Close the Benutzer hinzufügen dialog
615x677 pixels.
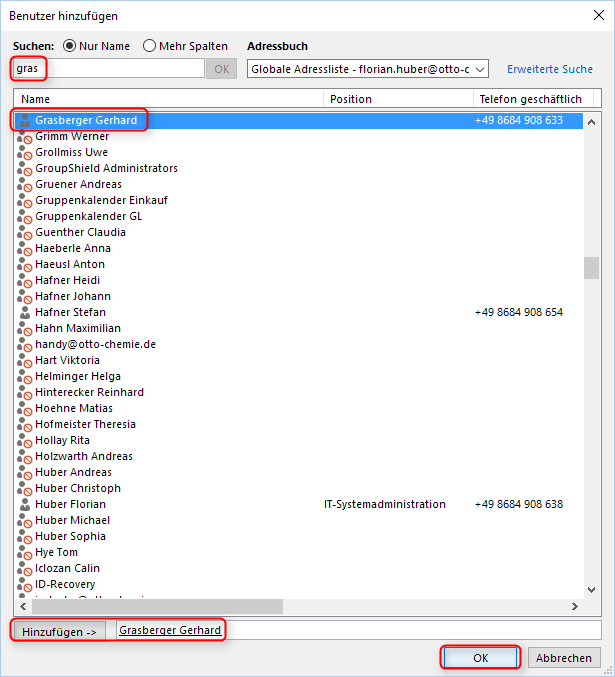click(599, 16)
